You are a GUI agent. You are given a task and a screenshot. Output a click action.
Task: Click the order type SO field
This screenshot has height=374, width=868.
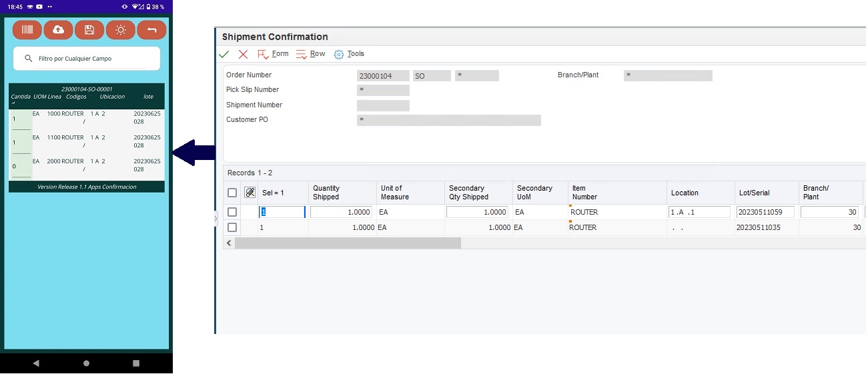[x=432, y=76]
